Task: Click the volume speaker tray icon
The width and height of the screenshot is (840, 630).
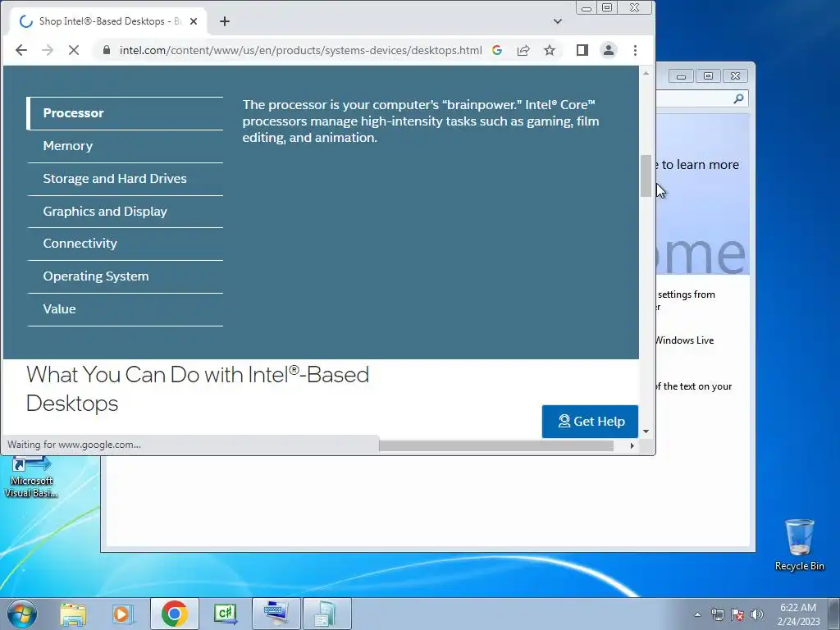Action: click(757, 614)
